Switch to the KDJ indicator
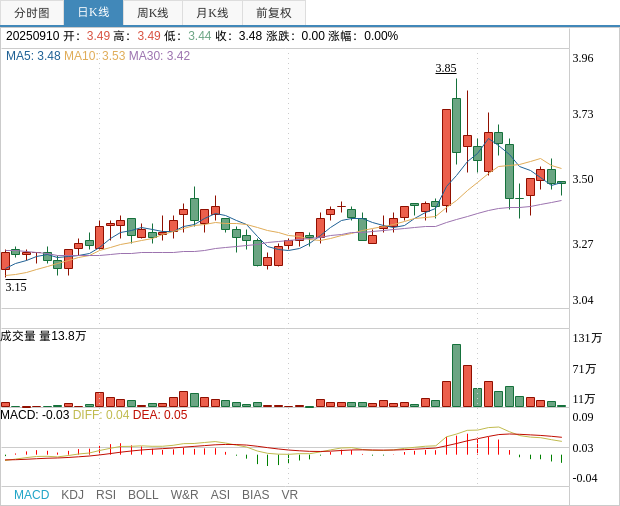The height and width of the screenshot is (506, 620). tap(72, 495)
